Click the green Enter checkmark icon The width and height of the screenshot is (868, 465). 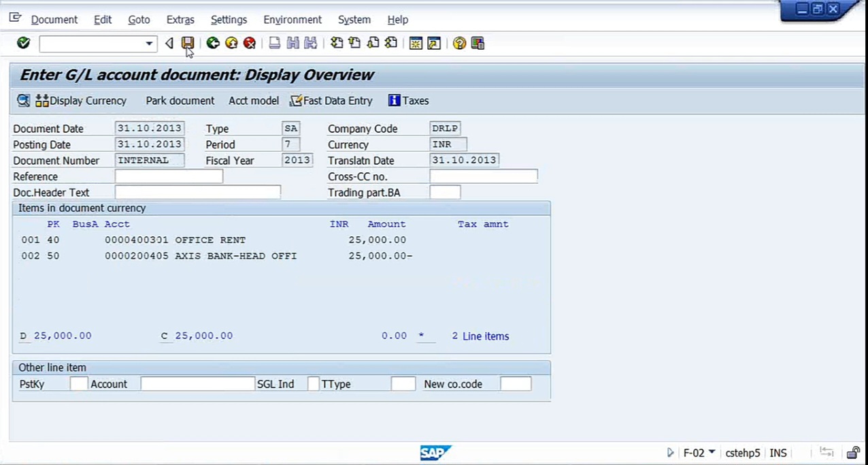point(24,44)
